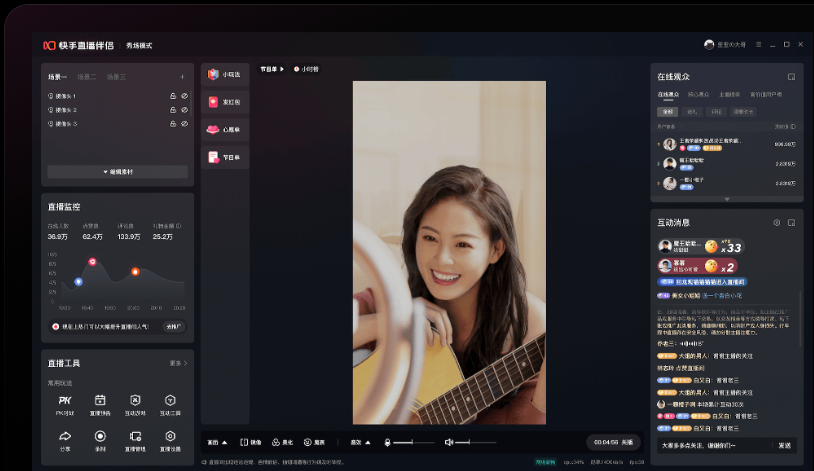Add a new scene with plus icon

point(182,77)
